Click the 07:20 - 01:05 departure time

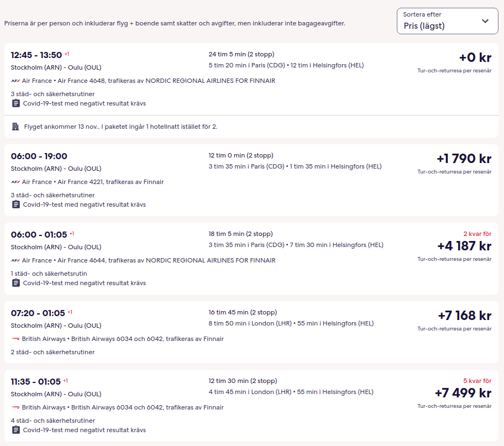(x=38, y=313)
